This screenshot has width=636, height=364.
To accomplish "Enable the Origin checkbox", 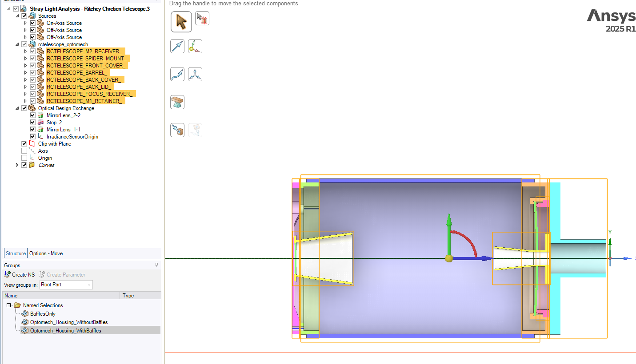I will coord(24,158).
